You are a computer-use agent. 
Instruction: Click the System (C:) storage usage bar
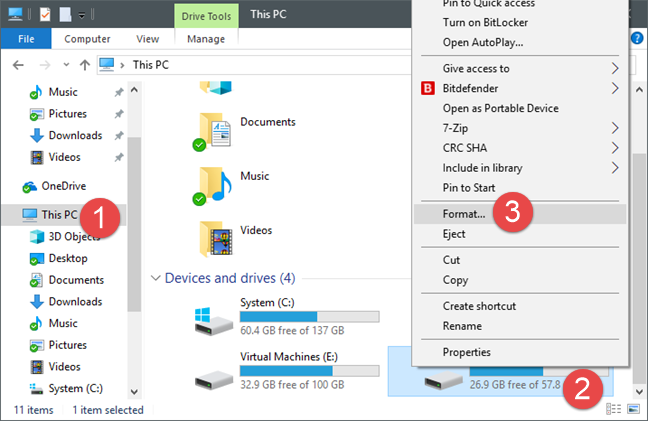(x=310, y=317)
